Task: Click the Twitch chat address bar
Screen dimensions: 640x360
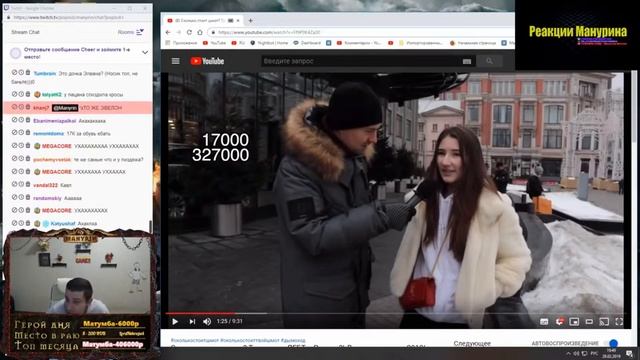Action: pos(78,18)
